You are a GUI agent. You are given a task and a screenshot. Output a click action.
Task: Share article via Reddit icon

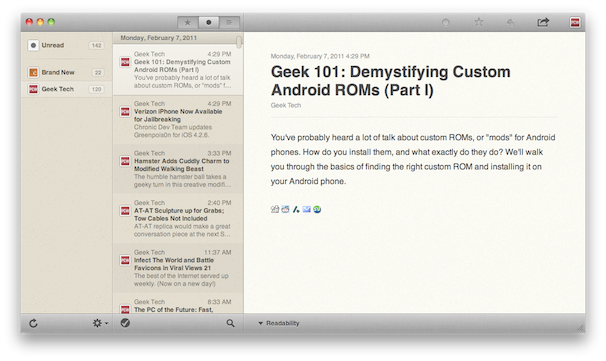pos(285,209)
